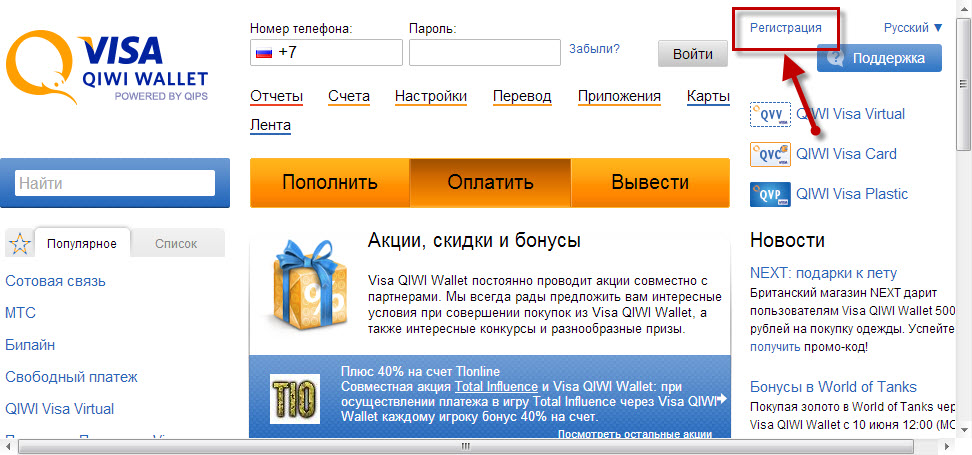Open the Билайн provider link
The width and height of the screenshot is (972, 455).
click(x=30, y=345)
